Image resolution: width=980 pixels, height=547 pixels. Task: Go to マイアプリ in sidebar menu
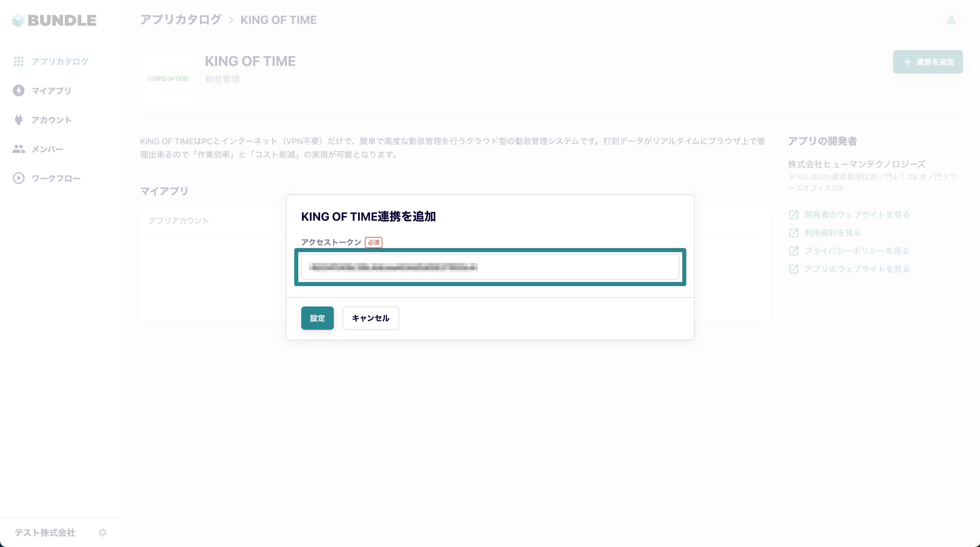tap(51, 91)
